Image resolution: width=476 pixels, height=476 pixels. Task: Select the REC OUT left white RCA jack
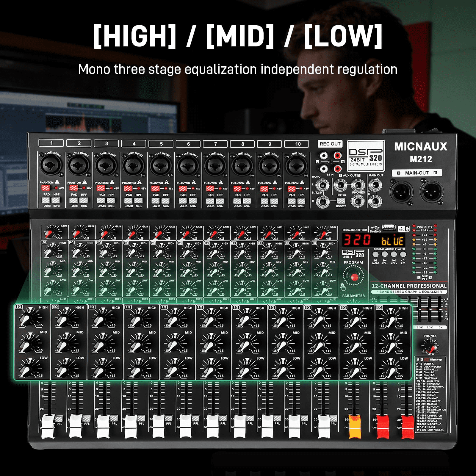[x=323, y=155]
